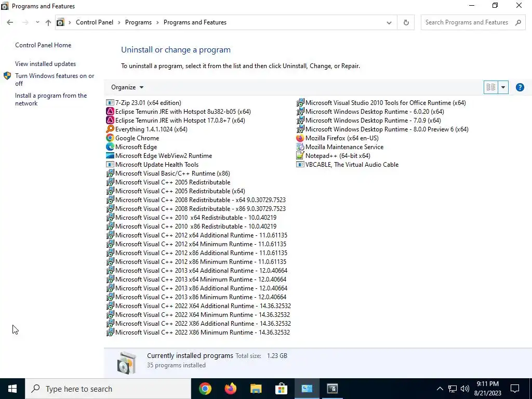Click Visual Studio 2010 Tools for Office icon
The image size is (532, 399).
click(300, 102)
